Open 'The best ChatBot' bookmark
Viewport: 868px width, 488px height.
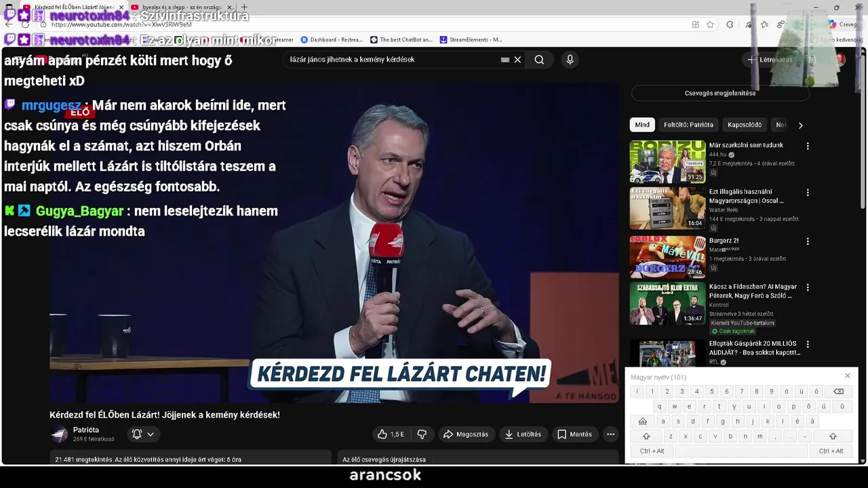click(x=401, y=40)
